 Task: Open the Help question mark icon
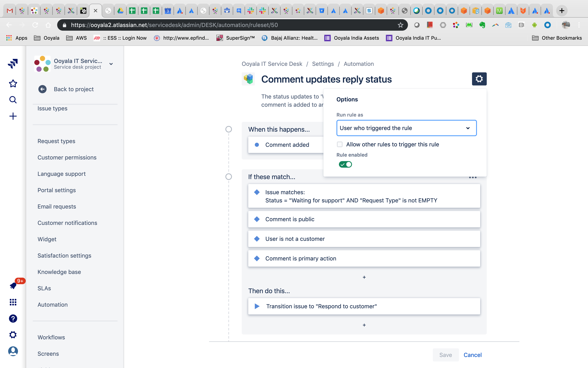[x=13, y=318]
